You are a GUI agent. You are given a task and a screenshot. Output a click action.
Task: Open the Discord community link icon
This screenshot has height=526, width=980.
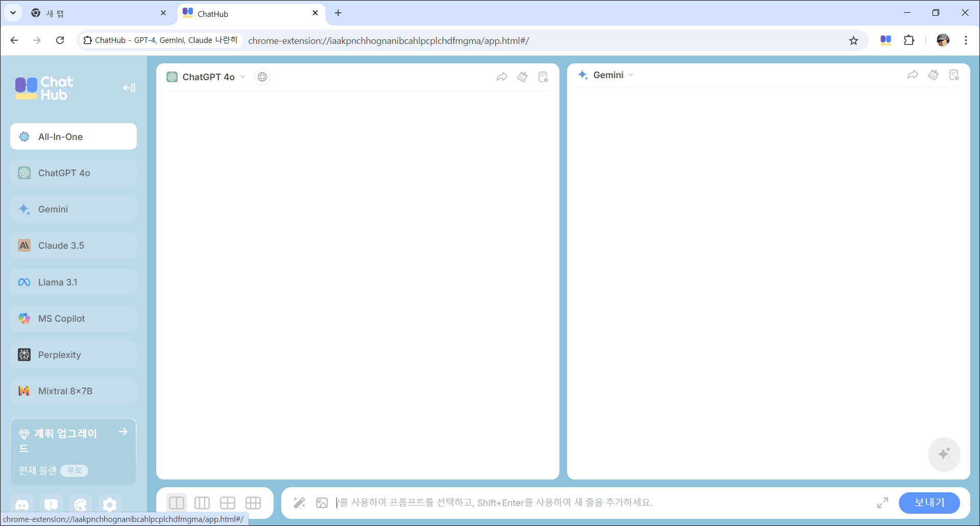pyautogui.click(x=22, y=505)
